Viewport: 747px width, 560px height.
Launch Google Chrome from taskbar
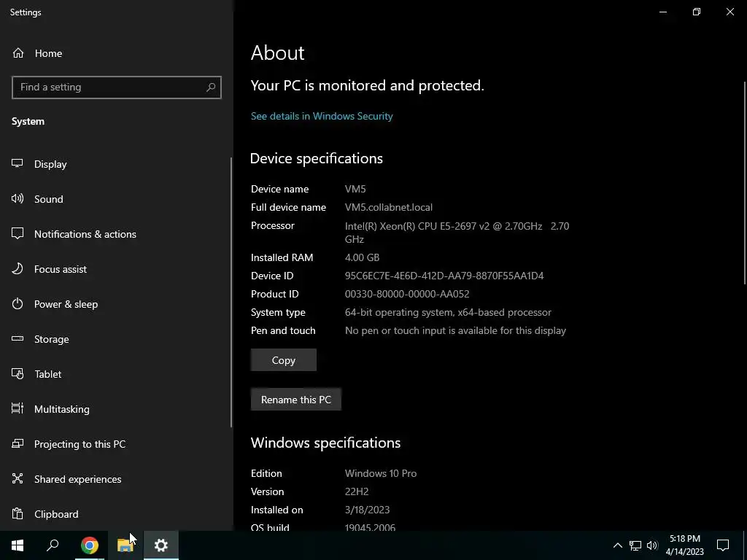(x=89, y=545)
